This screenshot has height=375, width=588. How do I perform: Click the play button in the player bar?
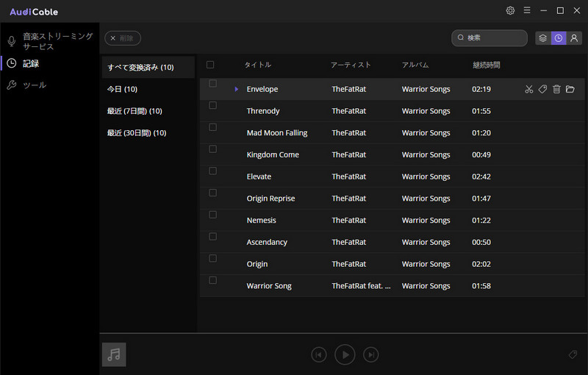[345, 354]
